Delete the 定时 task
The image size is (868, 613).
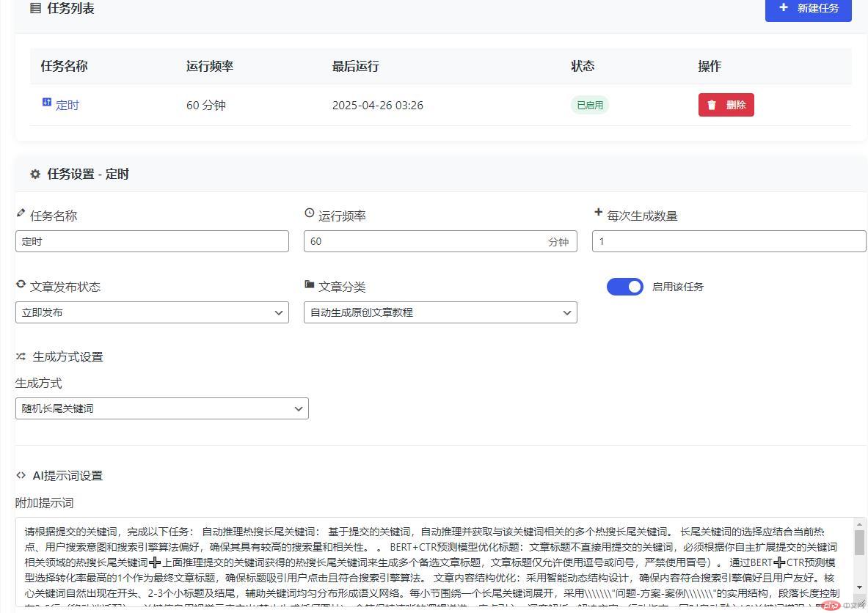pos(726,105)
